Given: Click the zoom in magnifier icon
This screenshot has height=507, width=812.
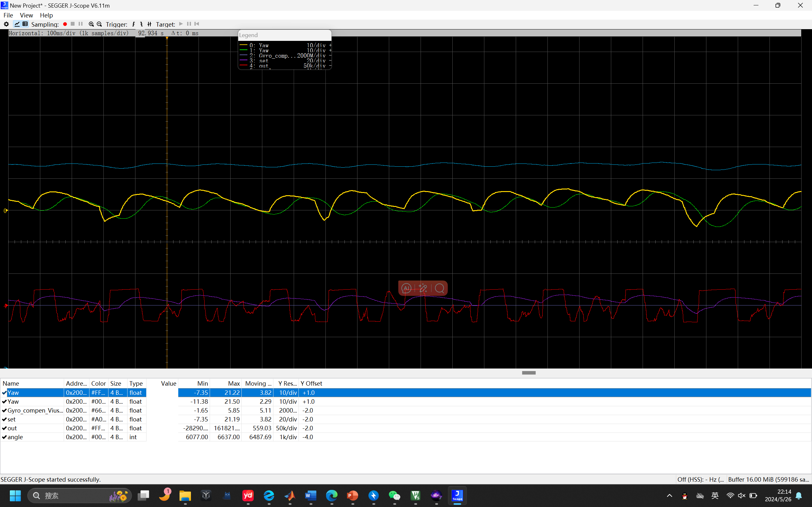Looking at the screenshot, I should 91,24.
